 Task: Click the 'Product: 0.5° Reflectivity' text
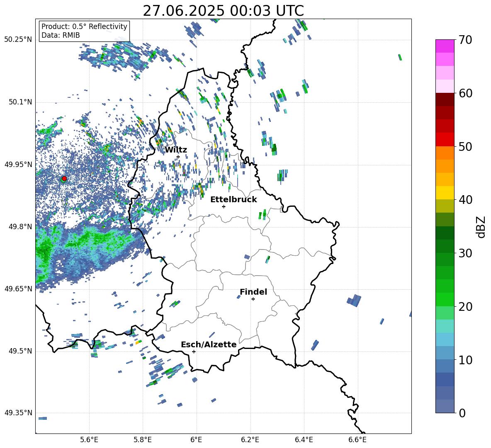point(84,27)
